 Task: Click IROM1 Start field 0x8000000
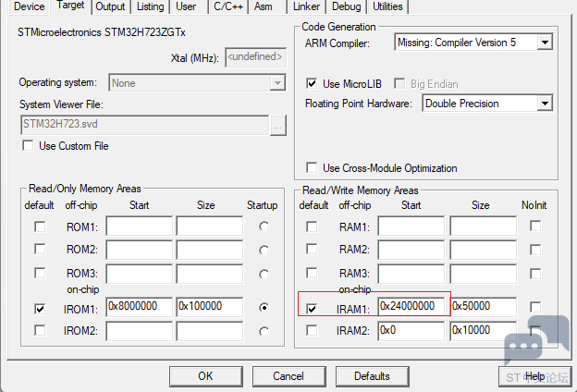(x=139, y=307)
